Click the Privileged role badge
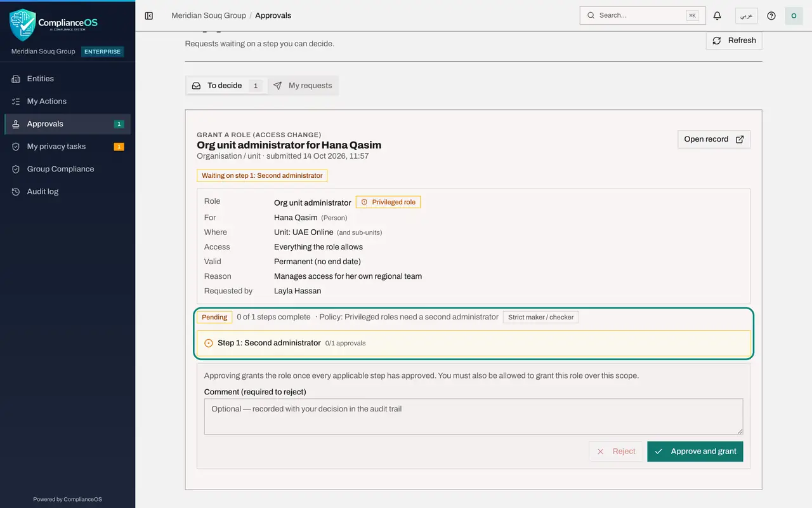Screen dimensions: 812x508 (x=388, y=202)
